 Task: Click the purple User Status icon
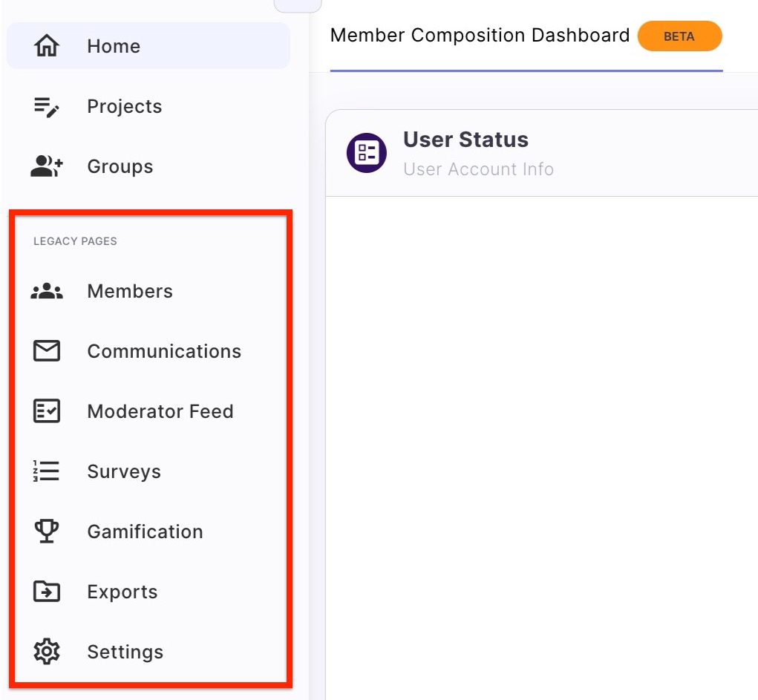[x=367, y=153]
